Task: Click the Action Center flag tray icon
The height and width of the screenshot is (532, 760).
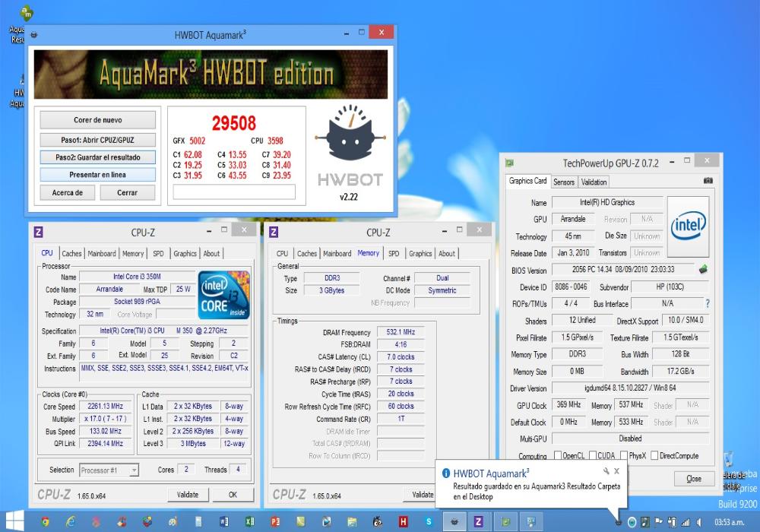Action: [659, 522]
